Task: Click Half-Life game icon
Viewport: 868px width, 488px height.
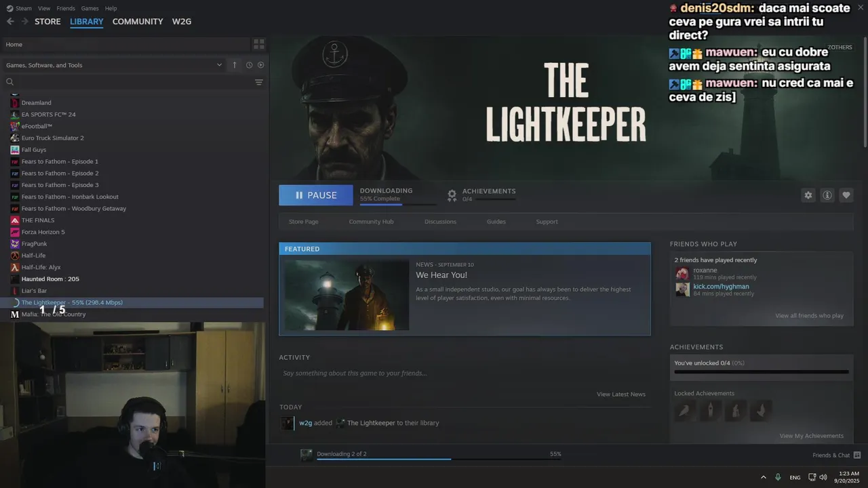Action: [15, 256]
